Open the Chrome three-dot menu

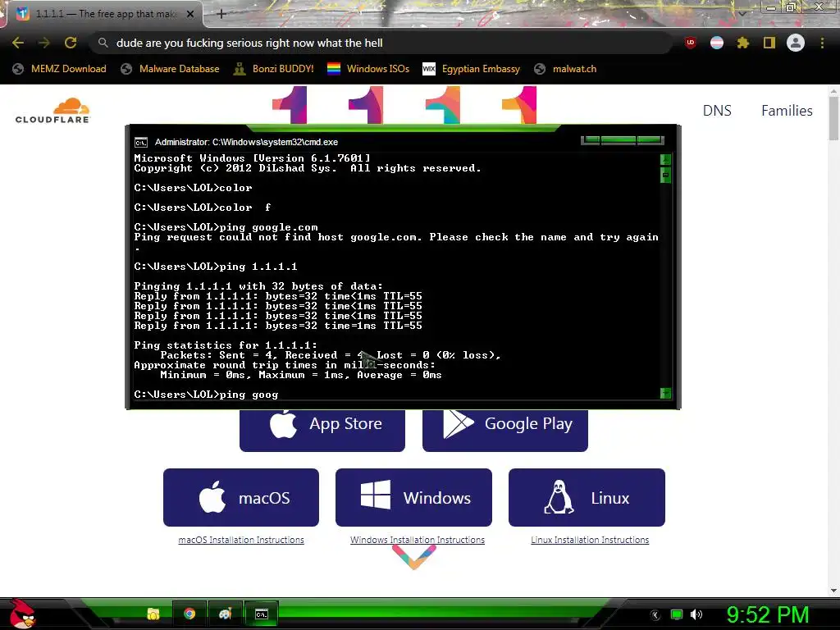(822, 43)
